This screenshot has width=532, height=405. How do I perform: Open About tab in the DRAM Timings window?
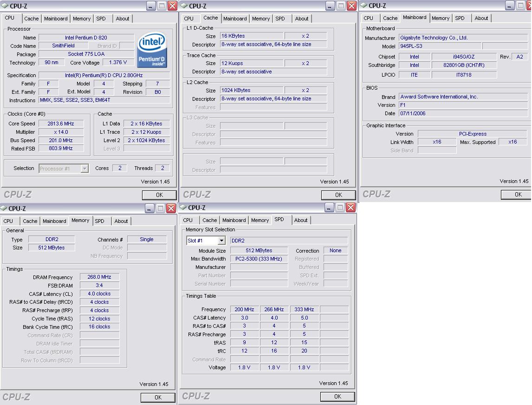click(x=121, y=221)
